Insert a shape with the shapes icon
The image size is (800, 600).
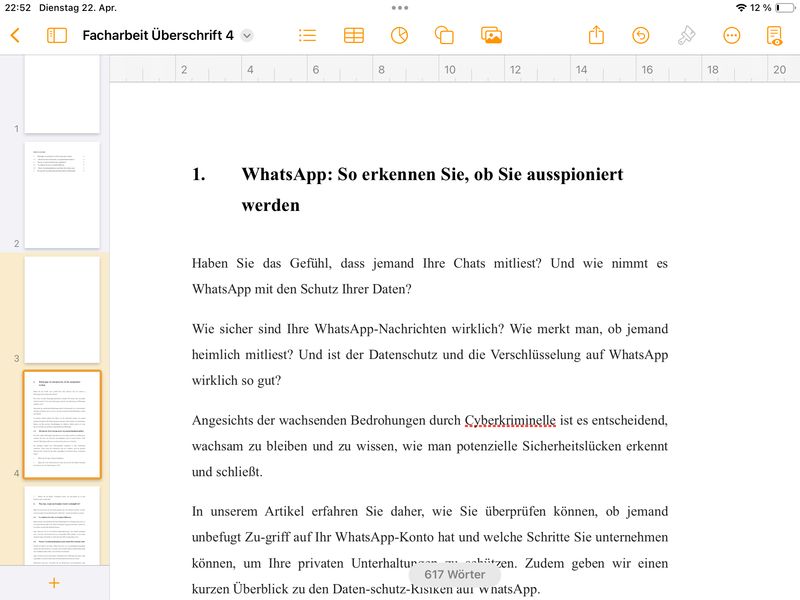[444, 35]
